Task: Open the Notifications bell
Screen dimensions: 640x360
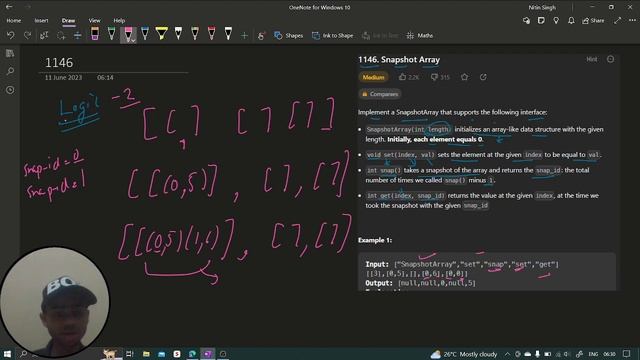Action: click(571, 20)
